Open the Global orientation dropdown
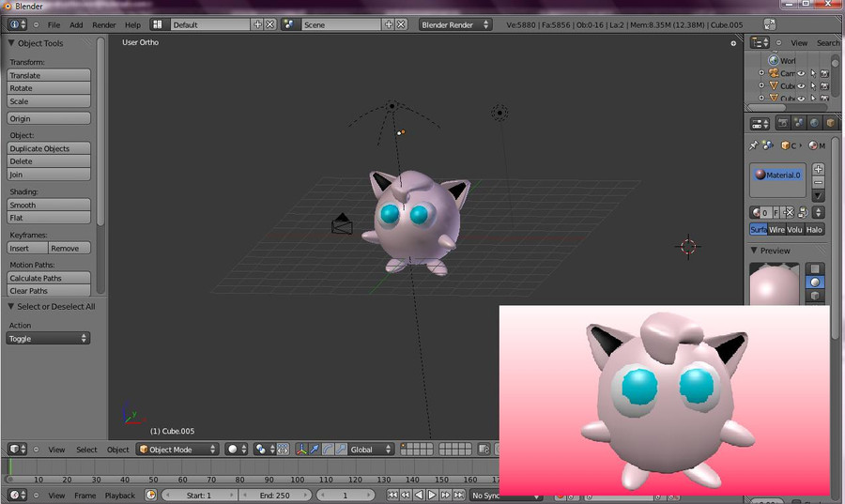Image resolution: width=845 pixels, height=504 pixels. [371, 449]
